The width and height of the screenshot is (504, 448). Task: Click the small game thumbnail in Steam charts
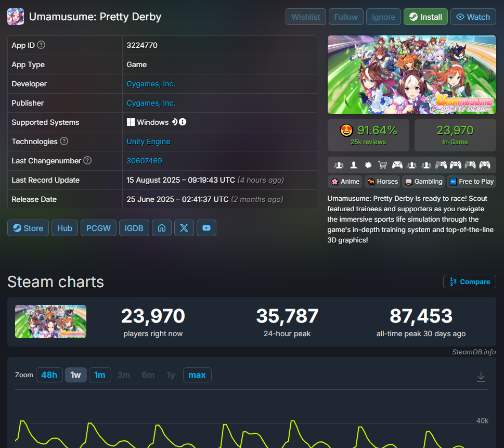[51, 322]
